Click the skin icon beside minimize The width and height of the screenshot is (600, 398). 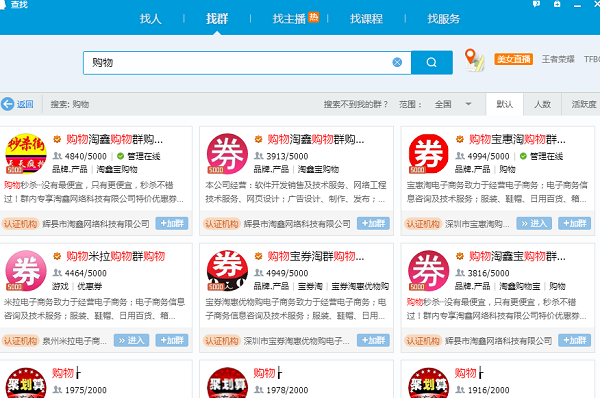click(x=557, y=4)
